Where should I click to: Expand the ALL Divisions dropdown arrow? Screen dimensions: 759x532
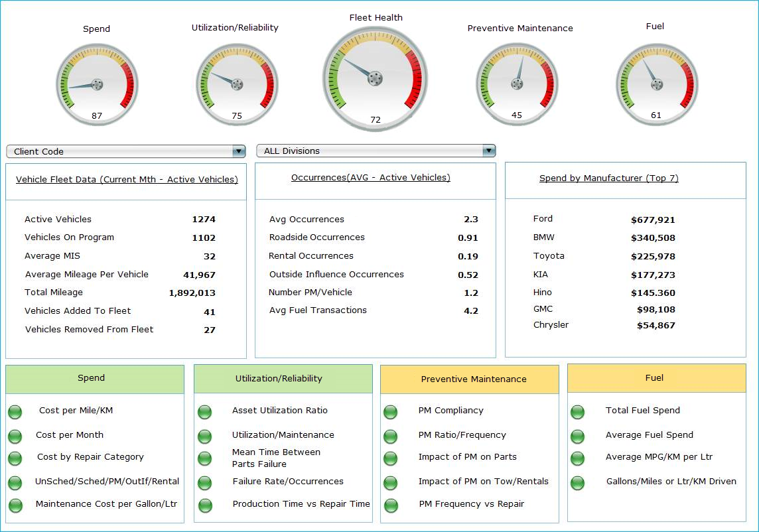point(489,151)
